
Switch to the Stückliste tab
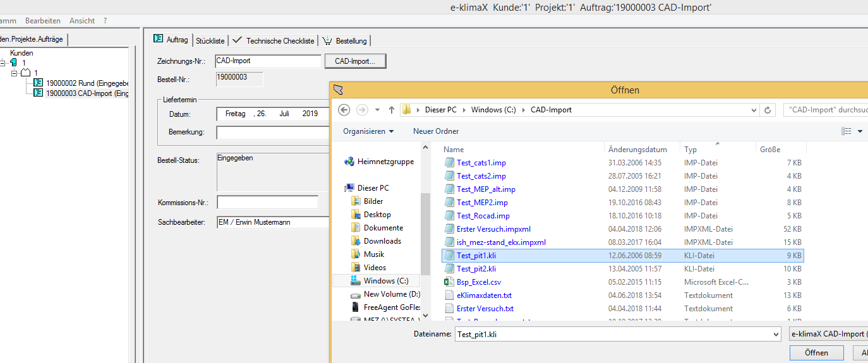click(210, 40)
